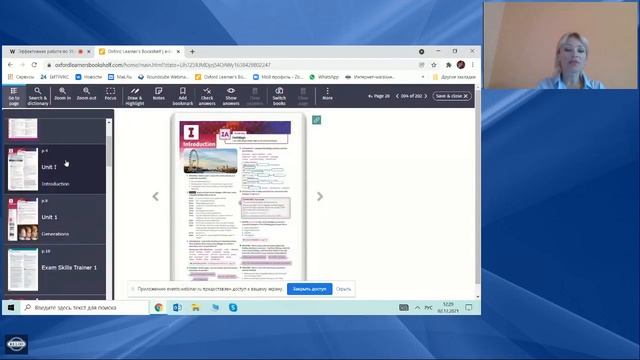Click the Check answers tool

coord(207,96)
